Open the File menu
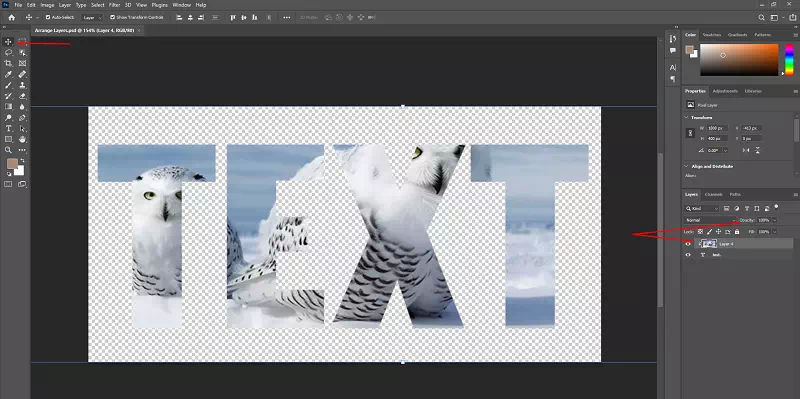 [18, 5]
